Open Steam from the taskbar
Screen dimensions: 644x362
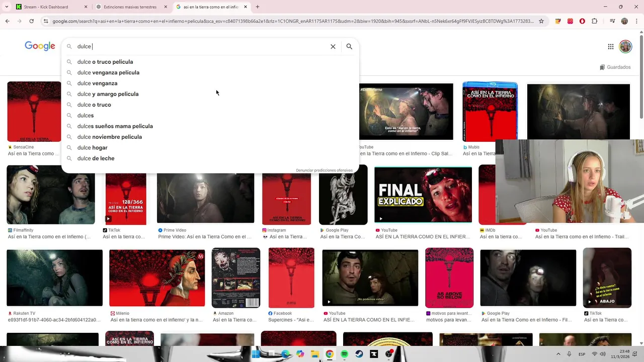pyautogui.click(x=359, y=354)
